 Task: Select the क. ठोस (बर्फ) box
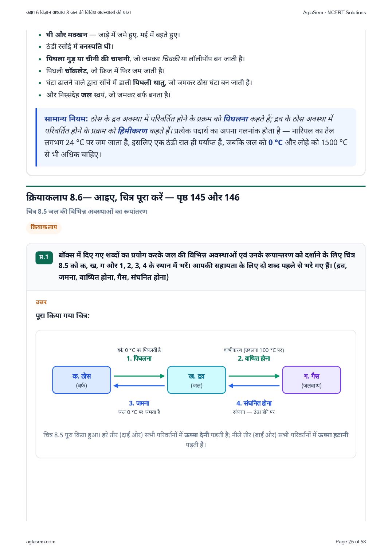[x=82, y=380]
